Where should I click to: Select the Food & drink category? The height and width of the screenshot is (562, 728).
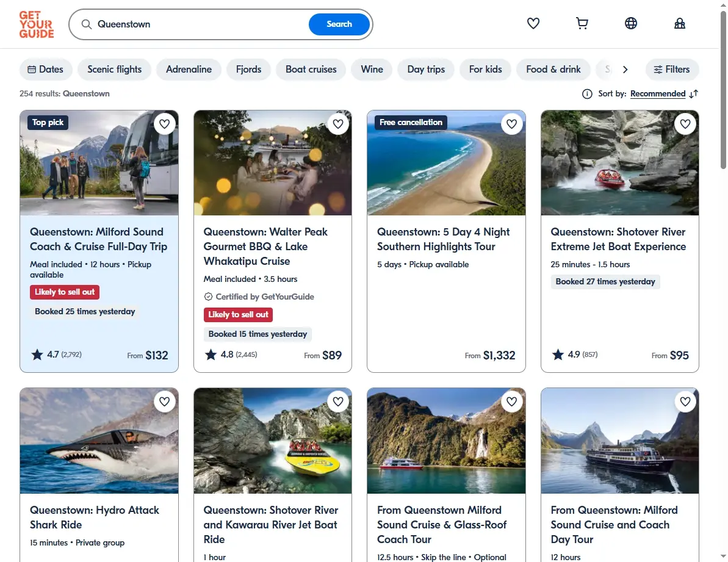[553, 70]
